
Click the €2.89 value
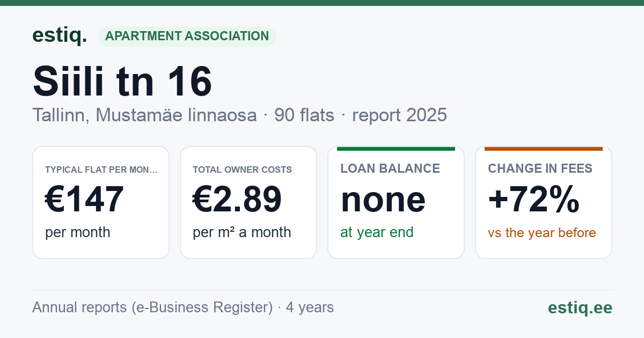pos(237,199)
